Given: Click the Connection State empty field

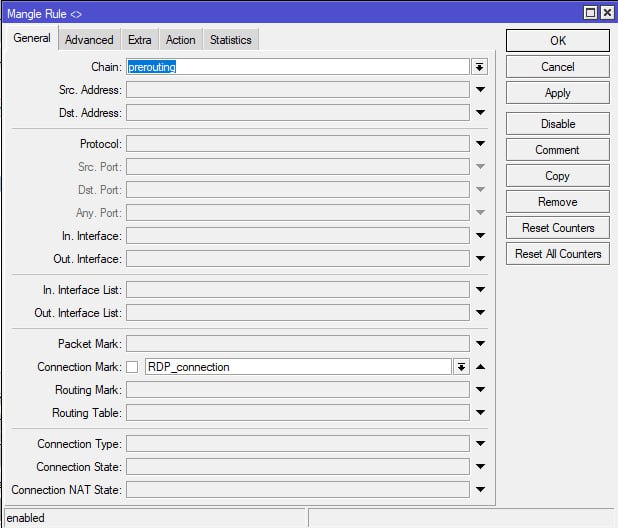Looking at the screenshot, I should click(298, 467).
